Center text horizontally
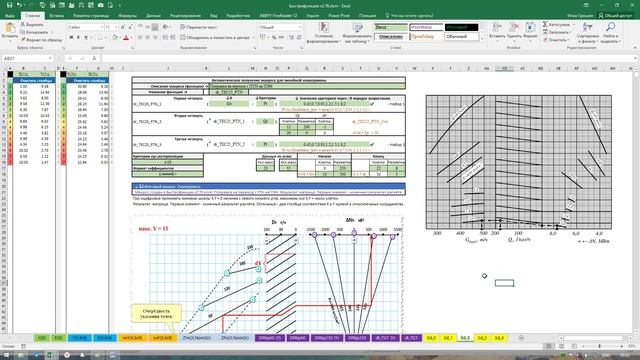This screenshot has width=640, height=360. click(x=147, y=38)
